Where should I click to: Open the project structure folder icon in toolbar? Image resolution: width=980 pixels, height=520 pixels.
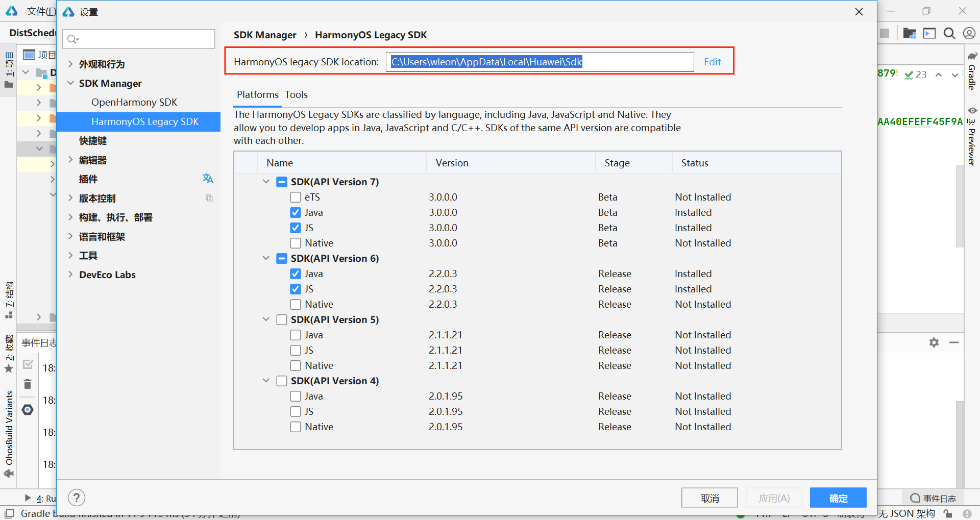coord(909,33)
